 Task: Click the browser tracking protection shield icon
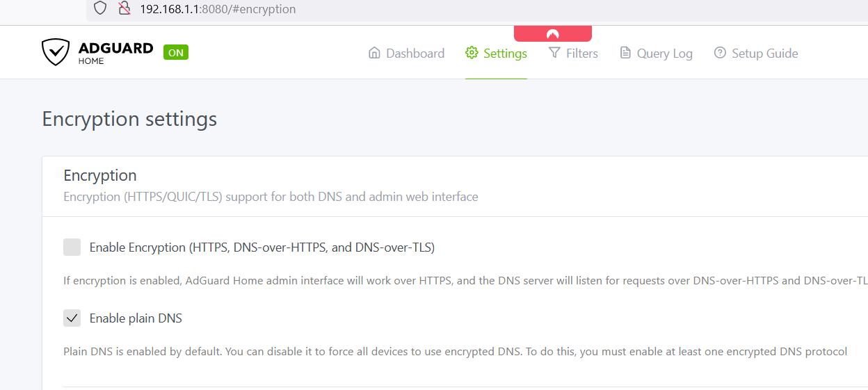coord(101,8)
